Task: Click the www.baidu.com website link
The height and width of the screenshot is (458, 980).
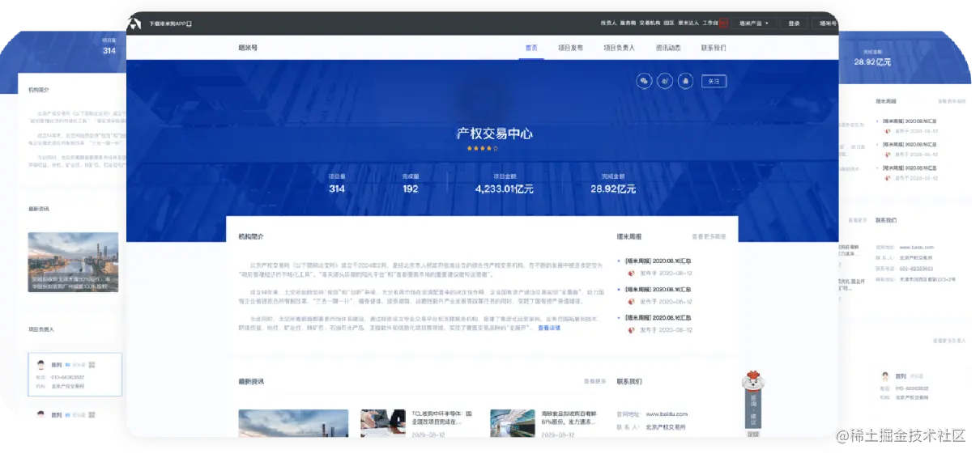Action: [668, 413]
